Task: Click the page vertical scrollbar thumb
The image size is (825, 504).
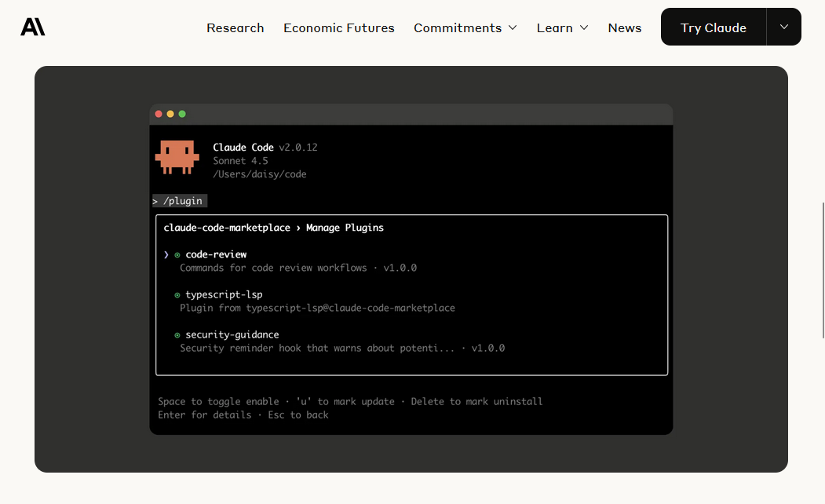Action: click(x=822, y=269)
